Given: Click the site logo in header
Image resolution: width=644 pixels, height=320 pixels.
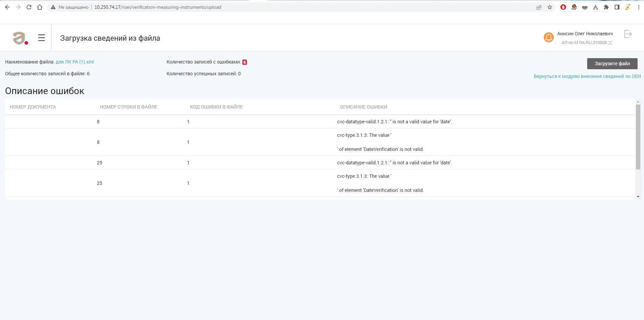Looking at the screenshot, I should click(20, 38).
